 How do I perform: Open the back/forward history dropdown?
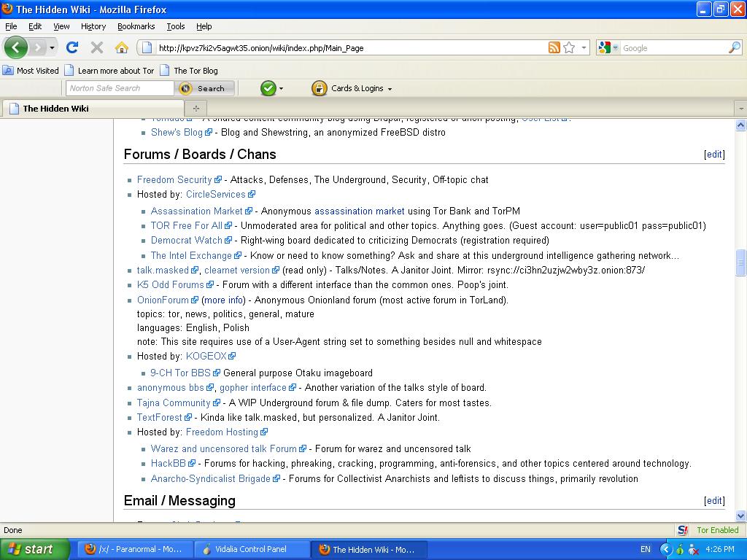[52, 47]
